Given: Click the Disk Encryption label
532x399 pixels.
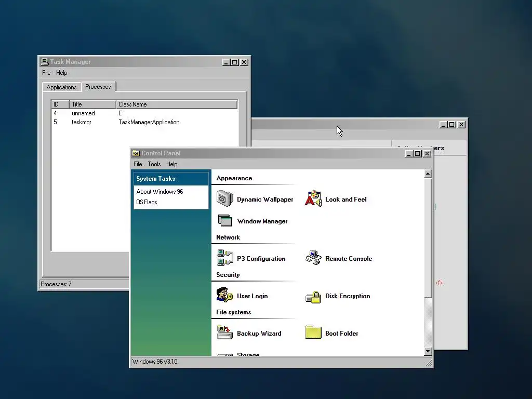Looking at the screenshot, I should tap(348, 296).
